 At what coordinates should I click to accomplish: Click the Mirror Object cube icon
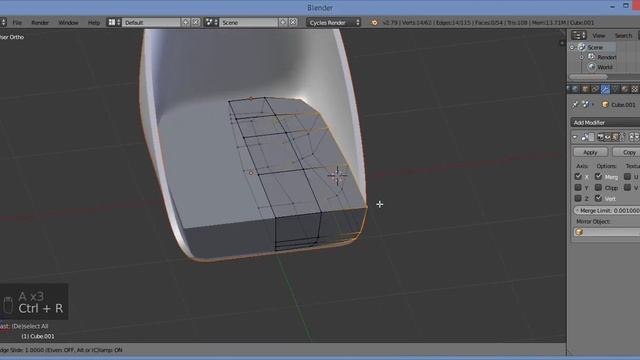(579, 232)
